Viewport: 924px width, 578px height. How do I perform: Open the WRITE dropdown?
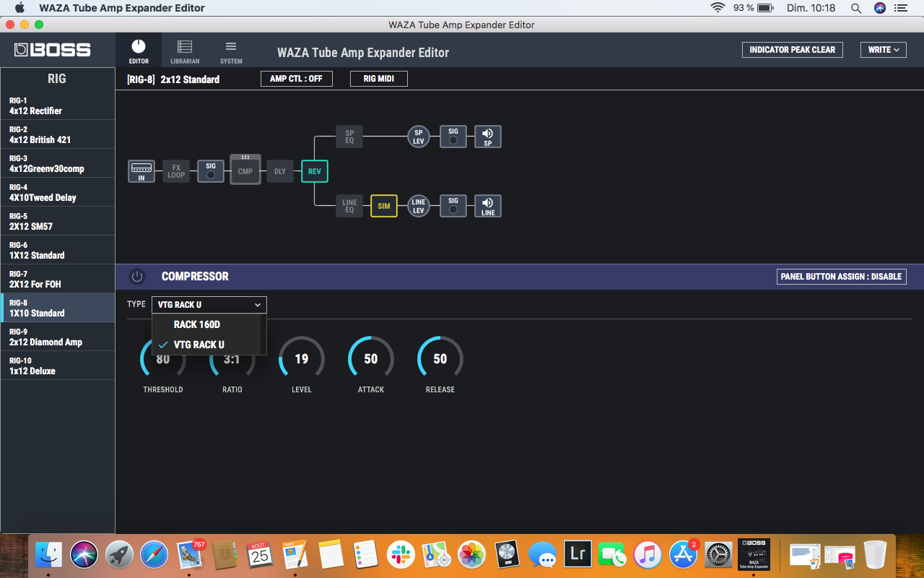pos(883,50)
